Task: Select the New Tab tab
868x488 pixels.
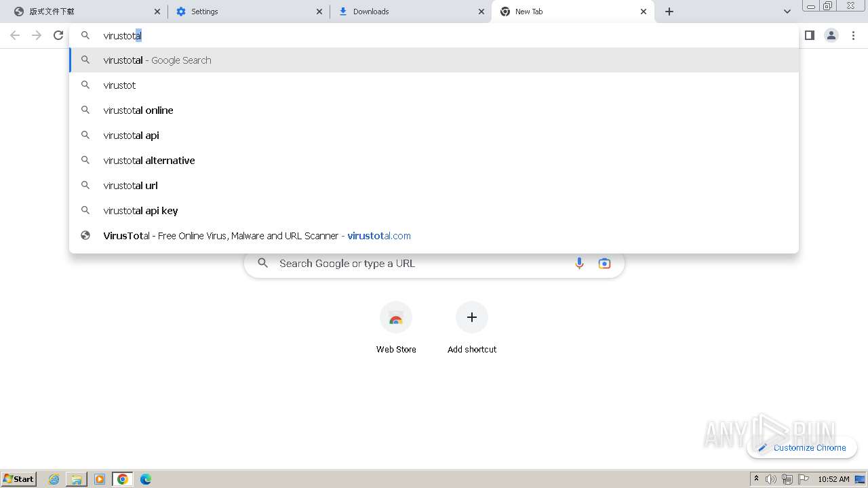Action: [573, 12]
